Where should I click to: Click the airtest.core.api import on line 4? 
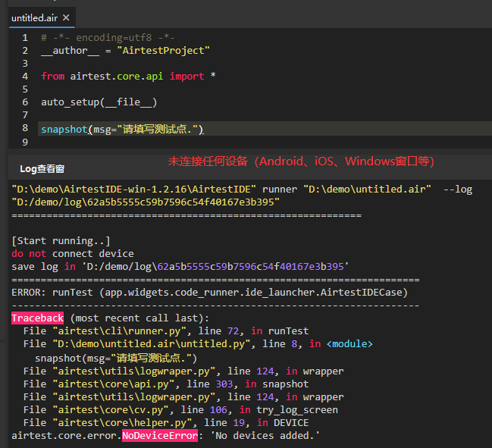pos(128,77)
